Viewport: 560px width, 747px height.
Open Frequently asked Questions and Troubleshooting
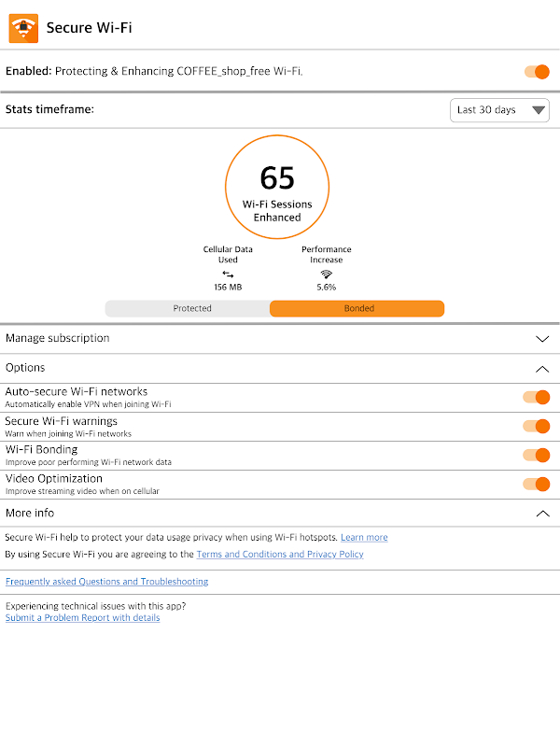click(107, 582)
